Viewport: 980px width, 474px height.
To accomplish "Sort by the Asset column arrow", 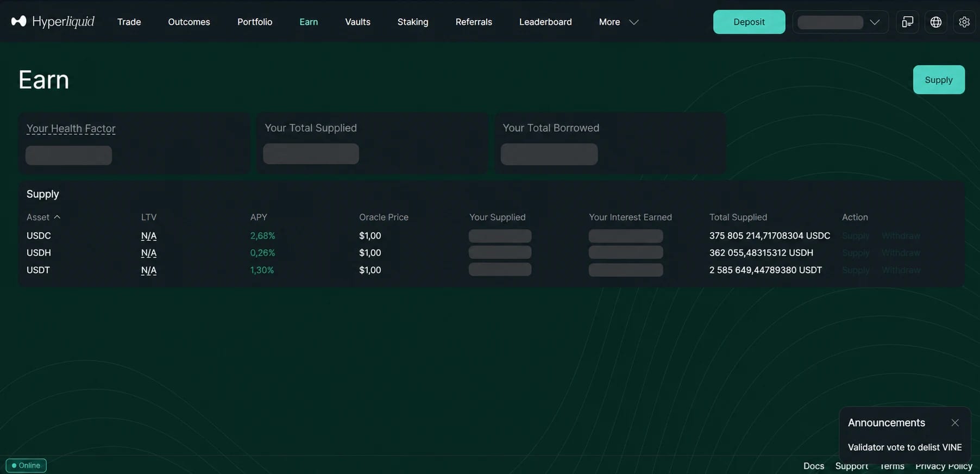I will (57, 217).
